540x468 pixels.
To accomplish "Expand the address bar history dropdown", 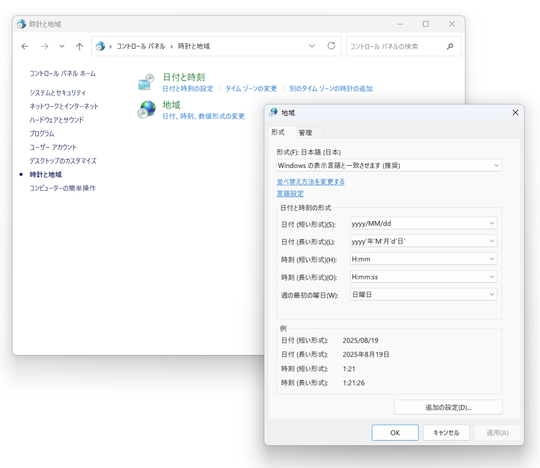I will (312, 46).
